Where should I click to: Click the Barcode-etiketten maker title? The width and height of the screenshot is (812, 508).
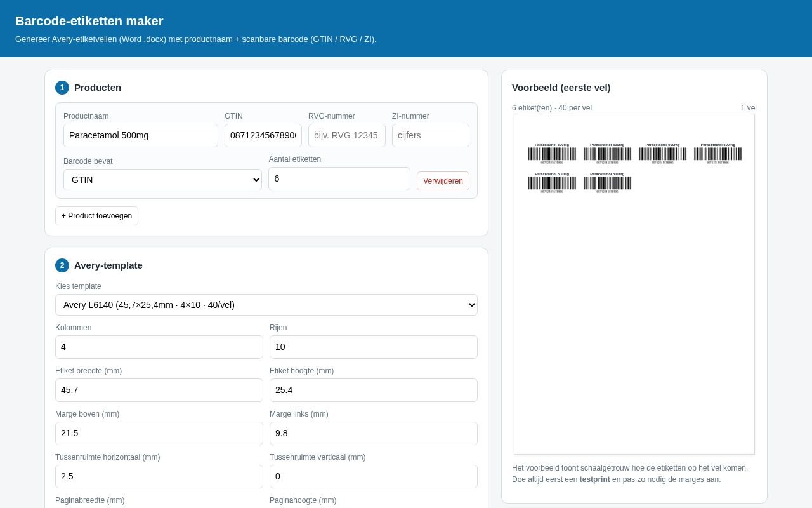89,21
